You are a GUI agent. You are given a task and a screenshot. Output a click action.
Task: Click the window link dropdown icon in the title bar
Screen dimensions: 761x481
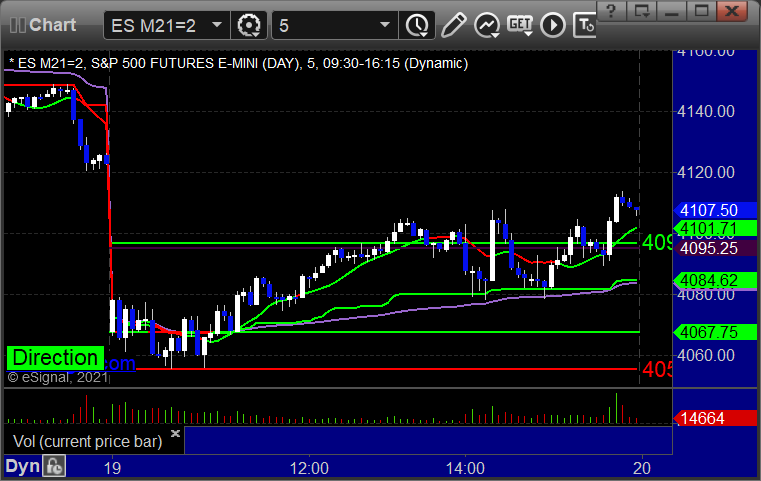pos(641,11)
